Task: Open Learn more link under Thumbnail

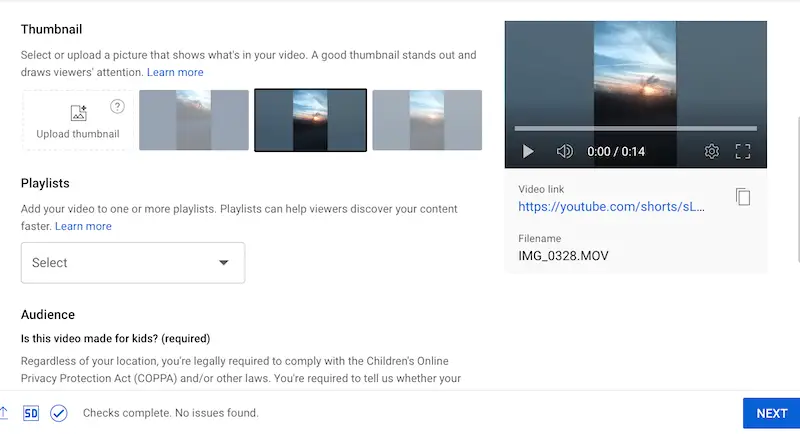Action: pos(175,72)
